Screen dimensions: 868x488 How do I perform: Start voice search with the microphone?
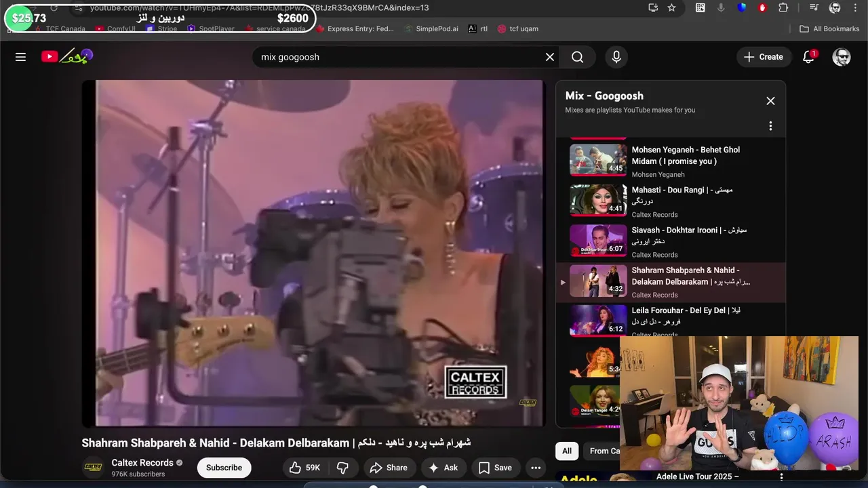(616, 57)
